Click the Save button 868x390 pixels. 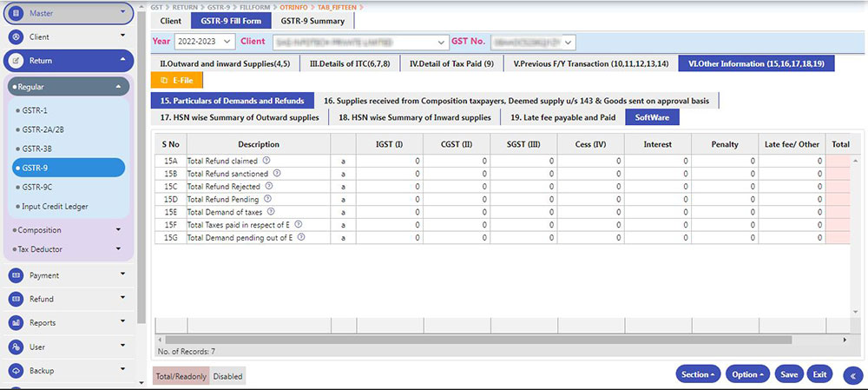point(789,374)
